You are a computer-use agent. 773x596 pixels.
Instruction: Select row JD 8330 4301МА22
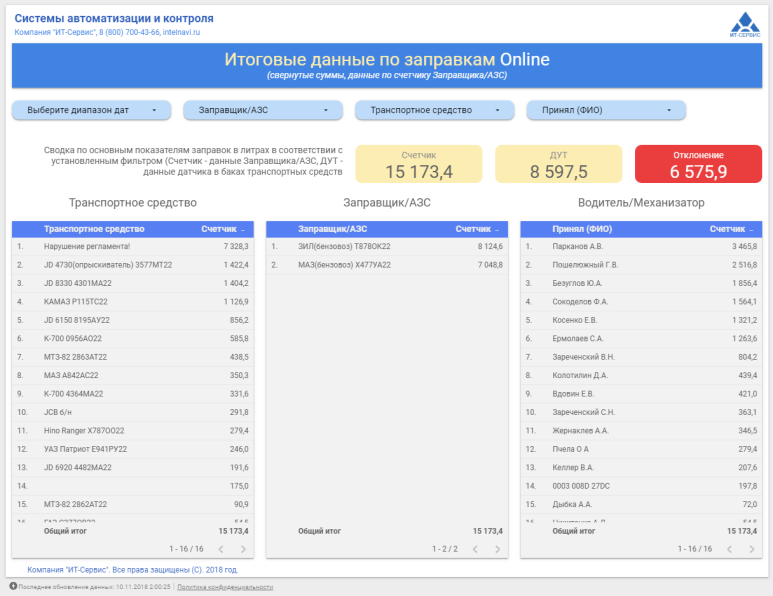133,283
